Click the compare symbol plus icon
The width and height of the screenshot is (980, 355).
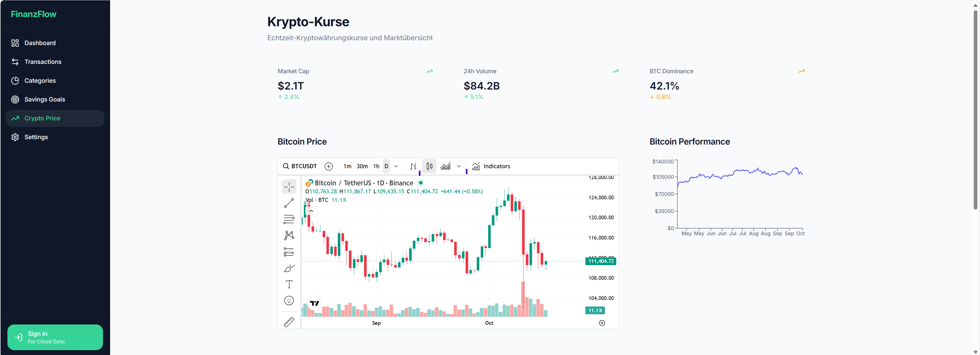(329, 167)
